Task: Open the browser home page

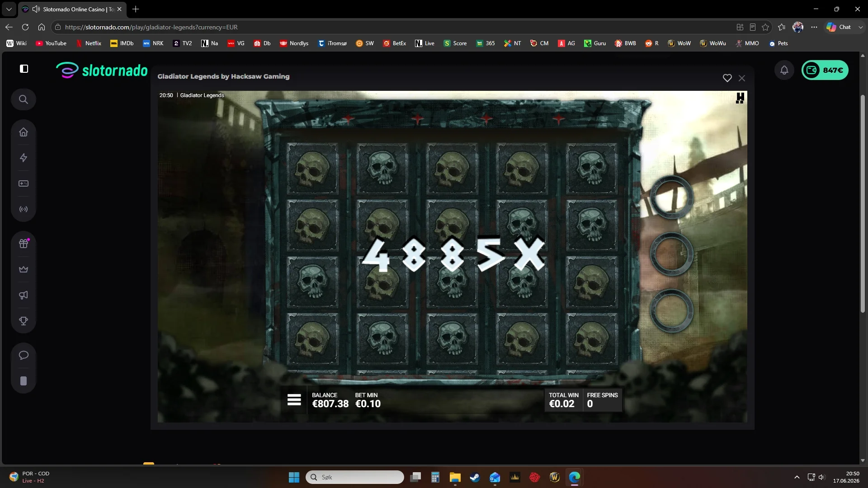Action: 42,27
